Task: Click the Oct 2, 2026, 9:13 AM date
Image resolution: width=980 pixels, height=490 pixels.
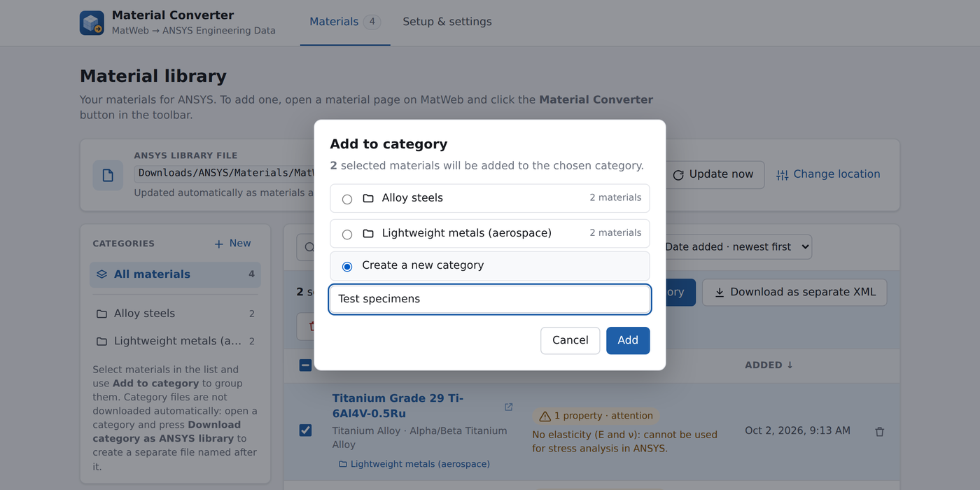Action: 798,430
